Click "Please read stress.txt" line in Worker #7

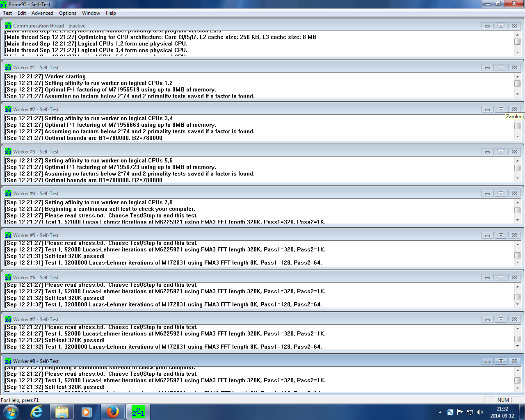click(101, 327)
